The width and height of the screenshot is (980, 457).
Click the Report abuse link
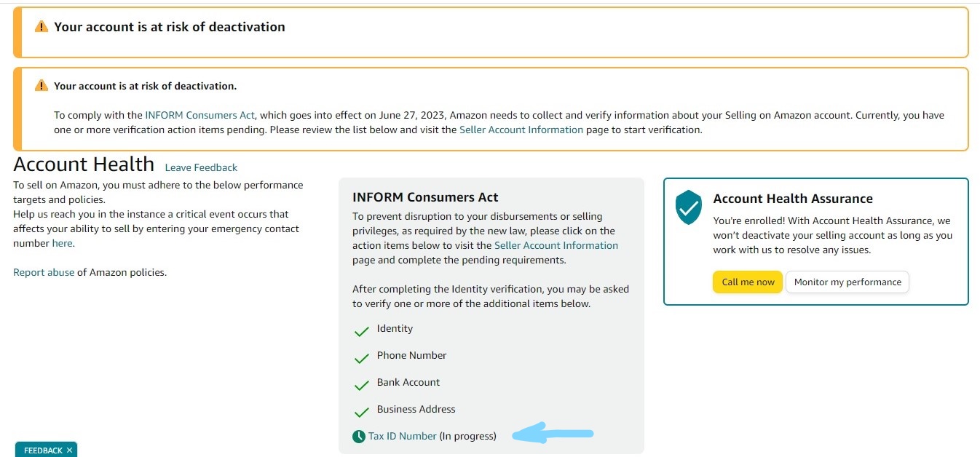(44, 272)
